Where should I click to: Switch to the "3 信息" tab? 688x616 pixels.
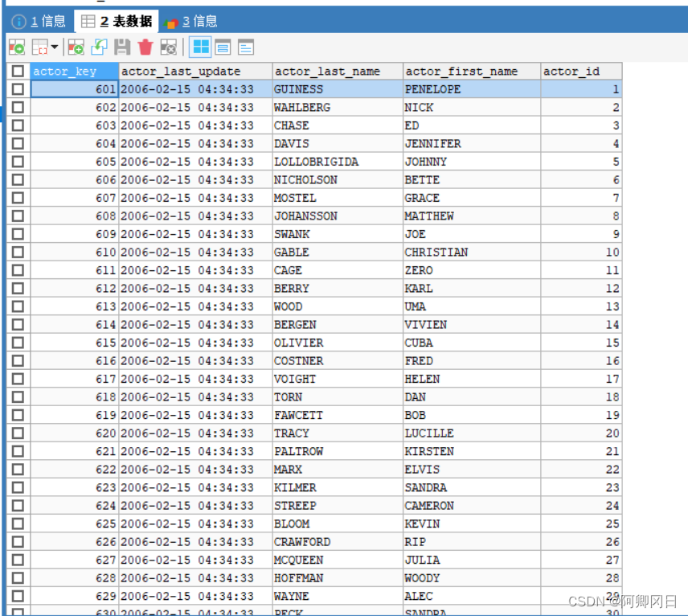tap(191, 22)
